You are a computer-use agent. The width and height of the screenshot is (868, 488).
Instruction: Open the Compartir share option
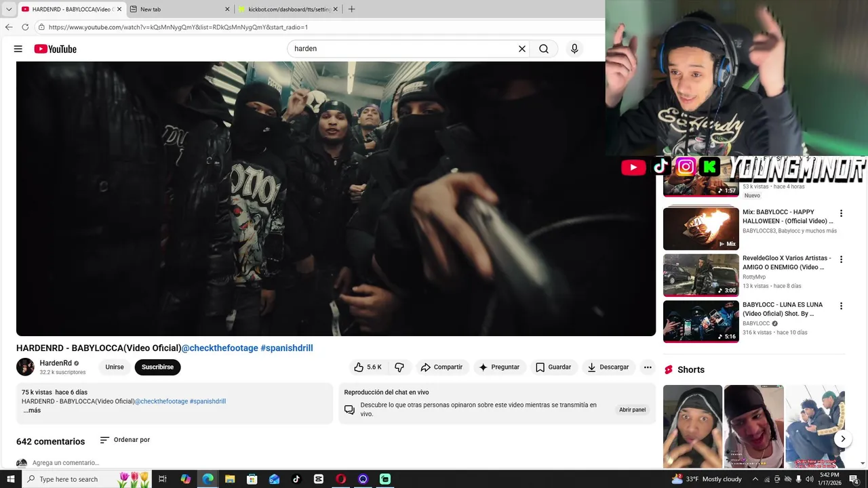click(x=441, y=367)
